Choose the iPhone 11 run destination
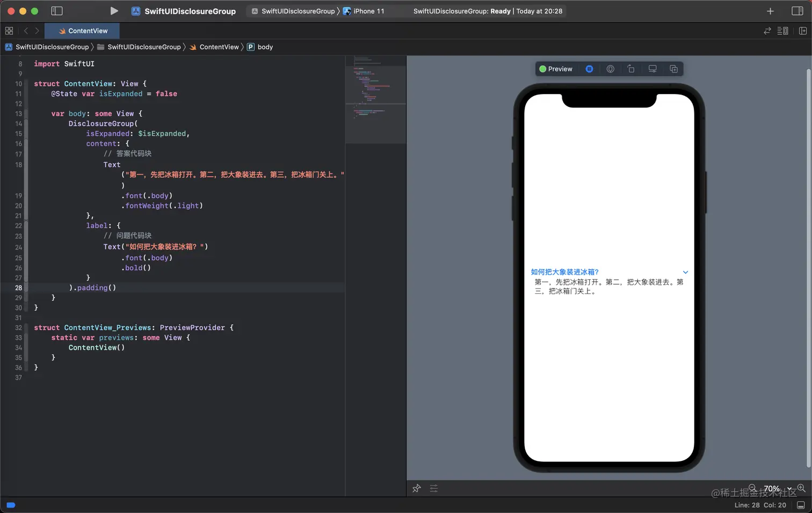Screen dimensions: 812x513 [x=364, y=11]
